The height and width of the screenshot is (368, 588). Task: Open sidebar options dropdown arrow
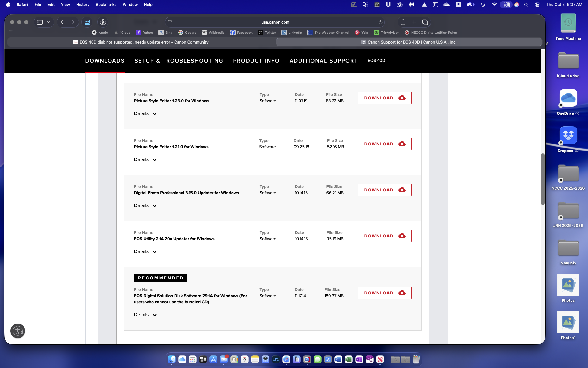[48, 22]
